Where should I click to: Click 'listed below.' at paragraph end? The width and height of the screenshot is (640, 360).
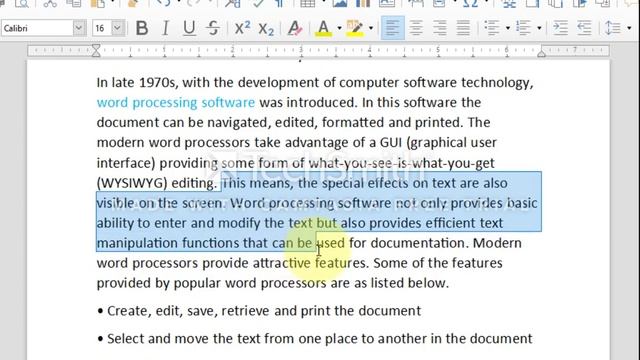point(410,283)
